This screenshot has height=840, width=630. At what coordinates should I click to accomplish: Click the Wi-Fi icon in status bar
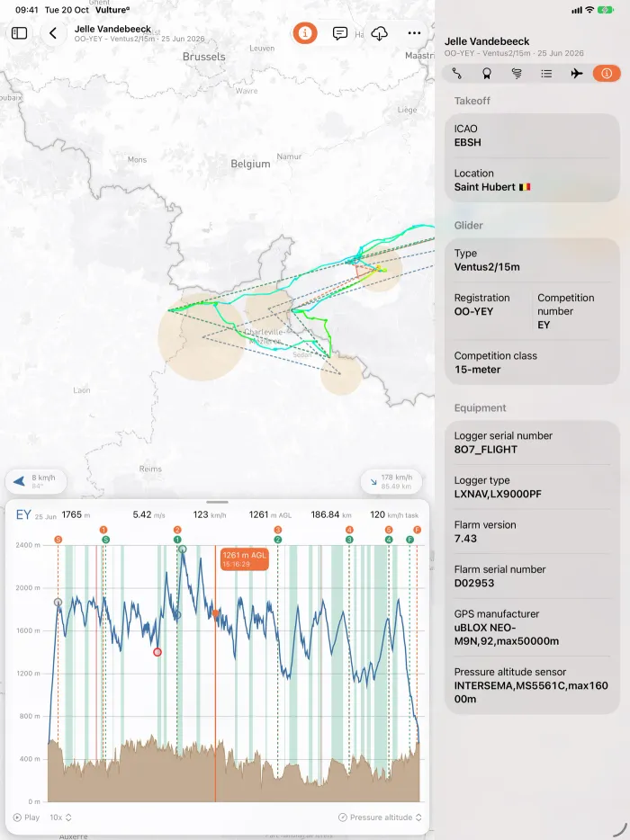point(589,10)
